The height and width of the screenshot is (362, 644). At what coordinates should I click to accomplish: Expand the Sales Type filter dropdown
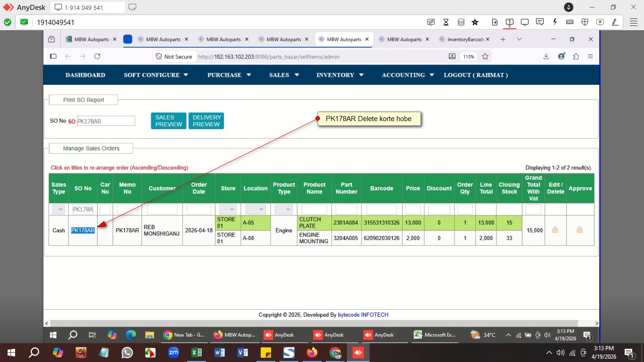click(58, 209)
